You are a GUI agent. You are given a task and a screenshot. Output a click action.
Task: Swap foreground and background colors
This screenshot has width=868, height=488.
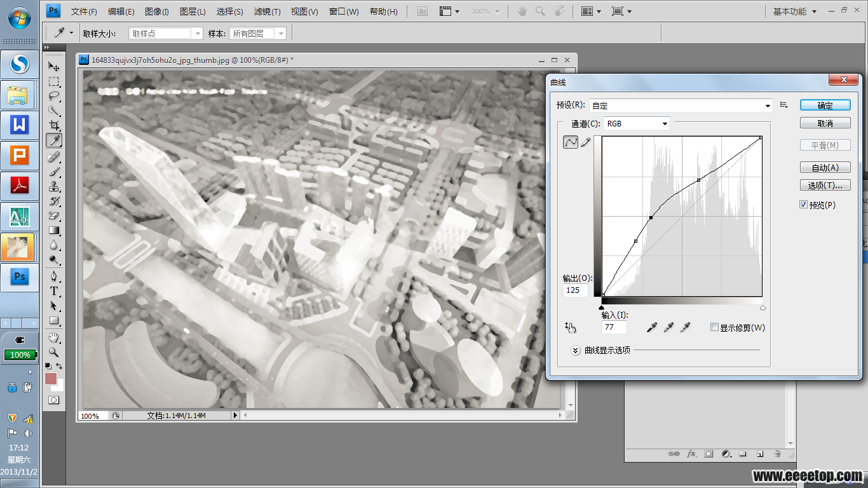(59, 366)
